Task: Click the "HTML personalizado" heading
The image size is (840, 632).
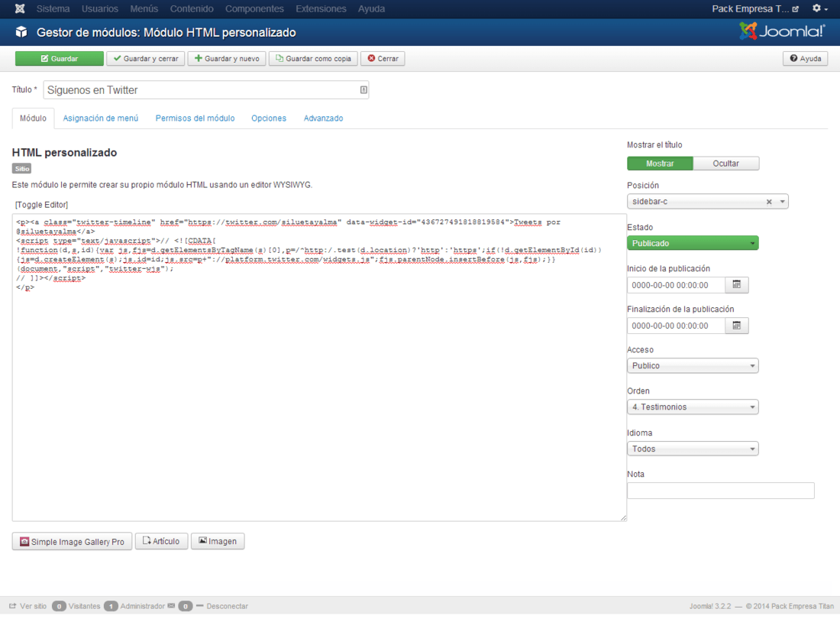Action: click(64, 153)
